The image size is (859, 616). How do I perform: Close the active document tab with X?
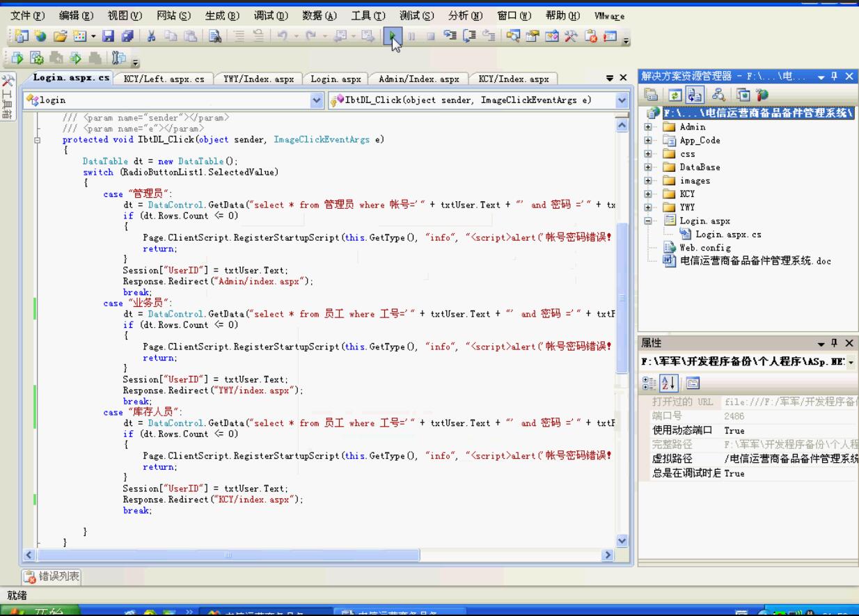pos(623,78)
